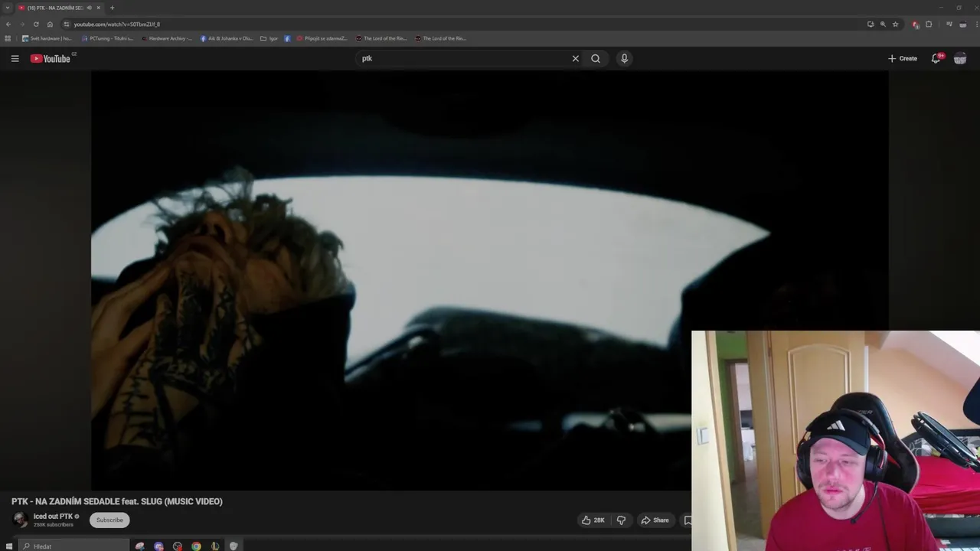Go forward in the browser
The width and height of the screenshot is (980, 551).
[22, 24]
